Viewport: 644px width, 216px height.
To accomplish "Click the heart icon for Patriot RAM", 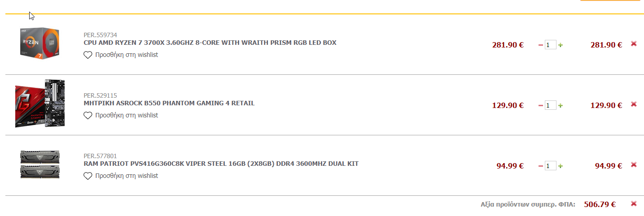I will click(88, 176).
